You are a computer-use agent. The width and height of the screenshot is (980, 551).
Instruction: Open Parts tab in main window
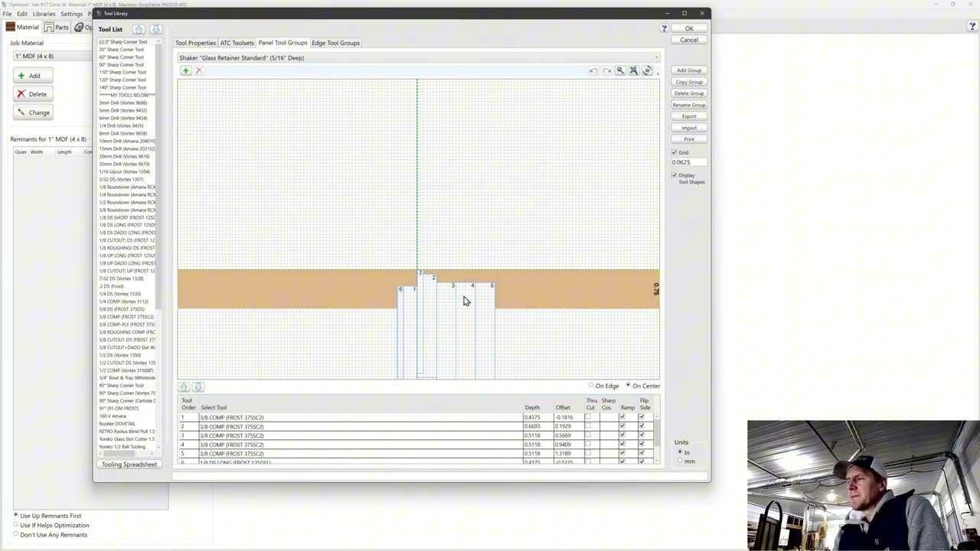(57, 27)
